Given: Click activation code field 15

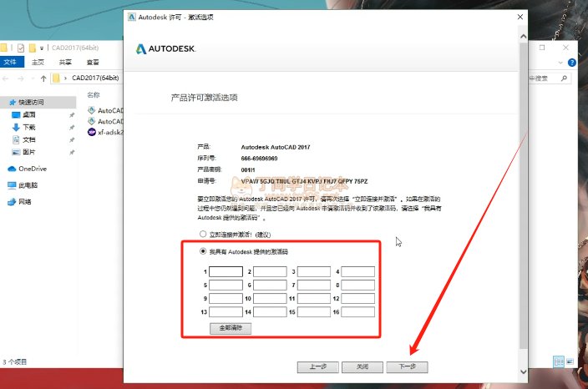Looking at the screenshot, I should [x=314, y=312].
